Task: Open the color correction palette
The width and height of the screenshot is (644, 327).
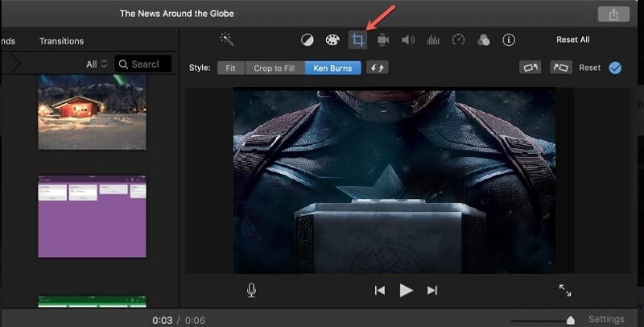Action: pyautogui.click(x=332, y=40)
